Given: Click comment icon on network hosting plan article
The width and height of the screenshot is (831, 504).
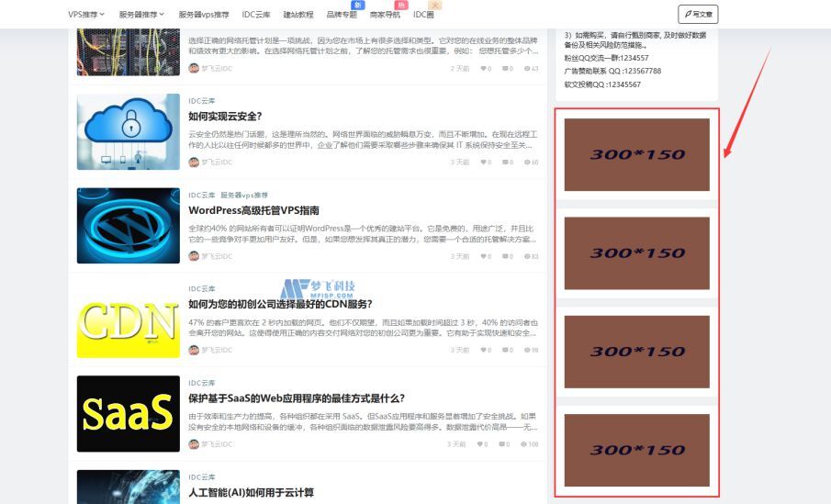Looking at the screenshot, I should coord(505,68).
